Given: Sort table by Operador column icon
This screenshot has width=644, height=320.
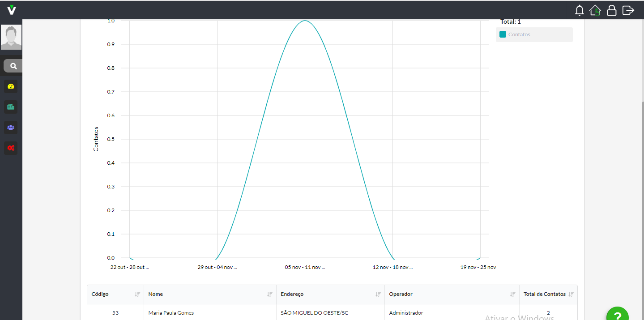Looking at the screenshot, I should (513, 294).
